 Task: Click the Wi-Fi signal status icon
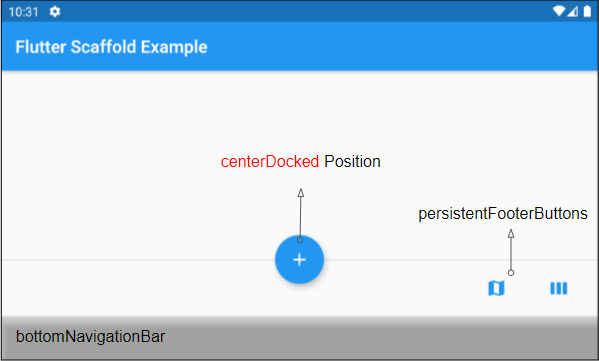click(559, 11)
